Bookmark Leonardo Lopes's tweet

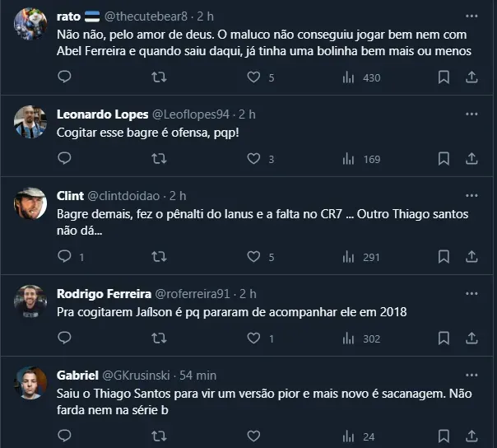[x=444, y=159]
